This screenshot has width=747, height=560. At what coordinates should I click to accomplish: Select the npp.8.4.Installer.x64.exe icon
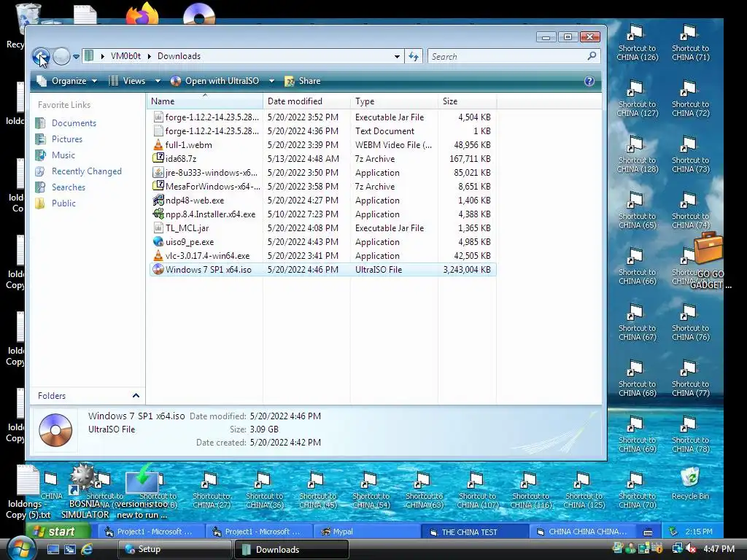tap(158, 214)
